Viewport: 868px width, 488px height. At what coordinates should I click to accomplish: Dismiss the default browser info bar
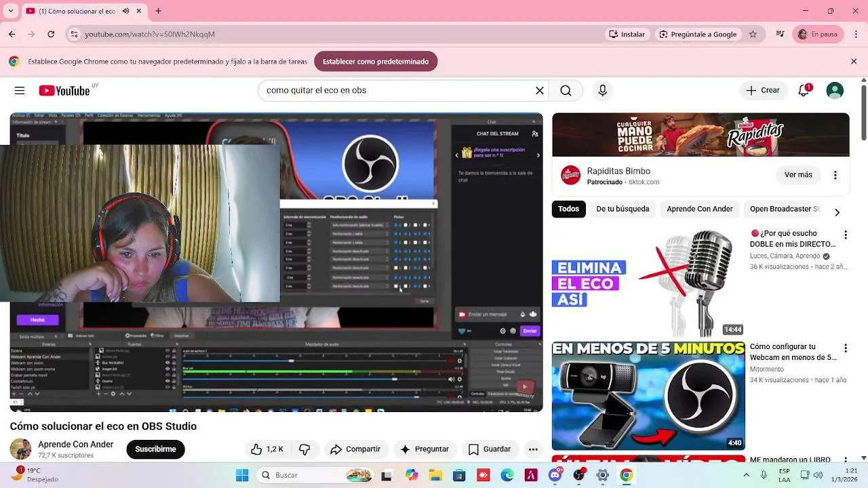coord(854,62)
